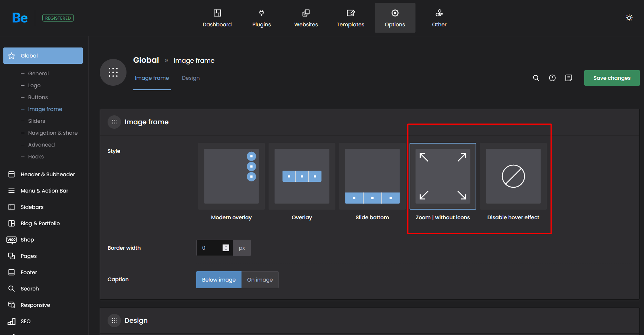
Task: Open Navigation & share settings
Action: coord(53,133)
